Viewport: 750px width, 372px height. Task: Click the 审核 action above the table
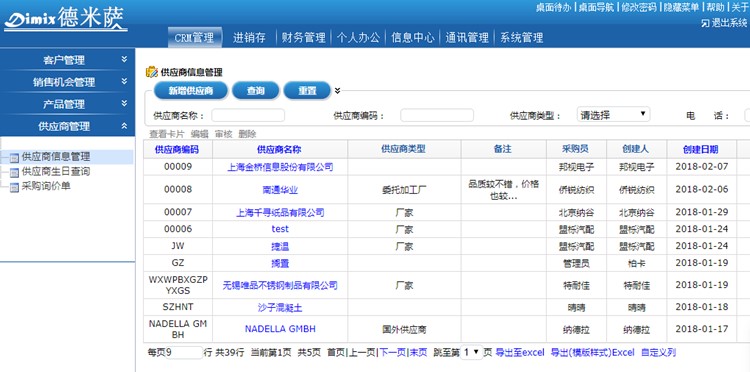[223, 134]
